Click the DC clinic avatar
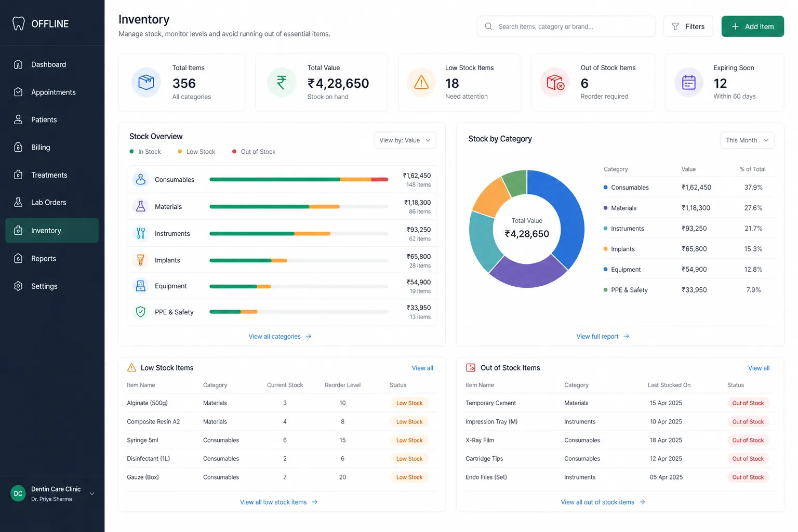This screenshot has width=798, height=532. click(x=18, y=494)
